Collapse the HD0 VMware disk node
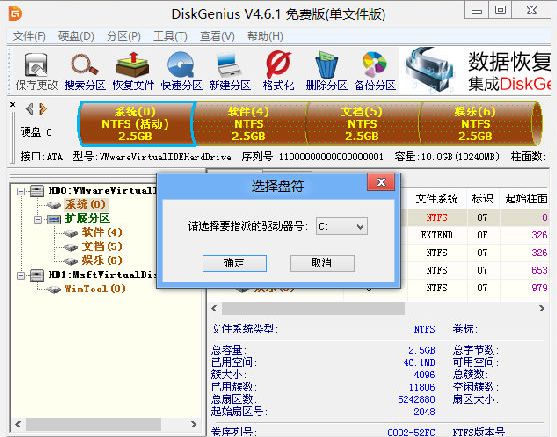557x437 pixels. tap(21, 191)
